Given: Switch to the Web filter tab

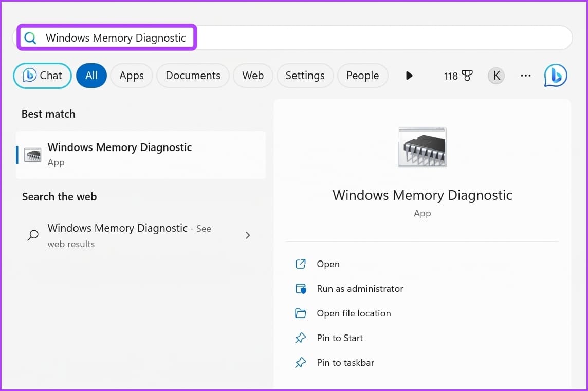Looking at the screenshot, I should 253,76.
